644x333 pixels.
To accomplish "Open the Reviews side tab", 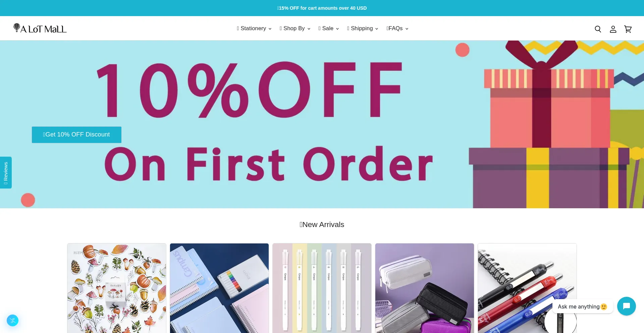I will (6, 172).
